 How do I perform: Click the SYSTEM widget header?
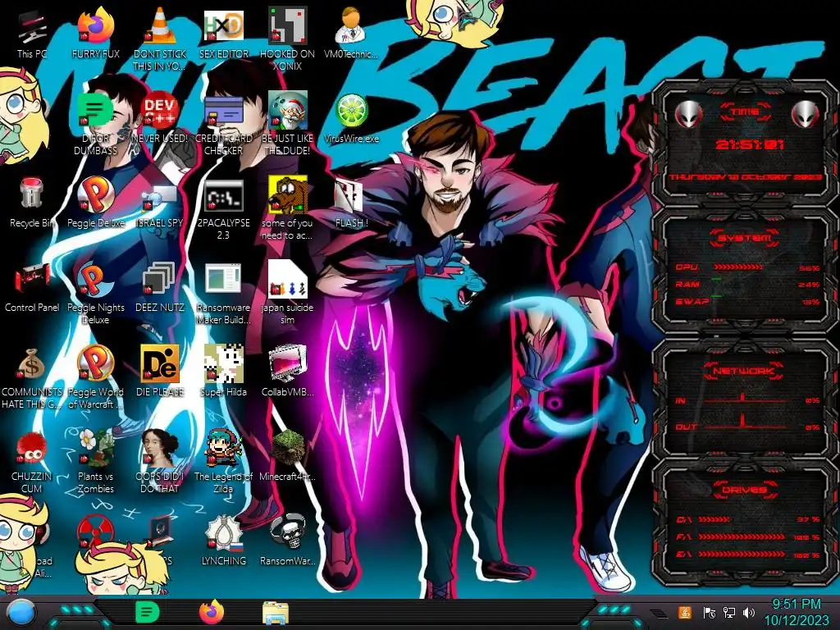pos(745,238)
